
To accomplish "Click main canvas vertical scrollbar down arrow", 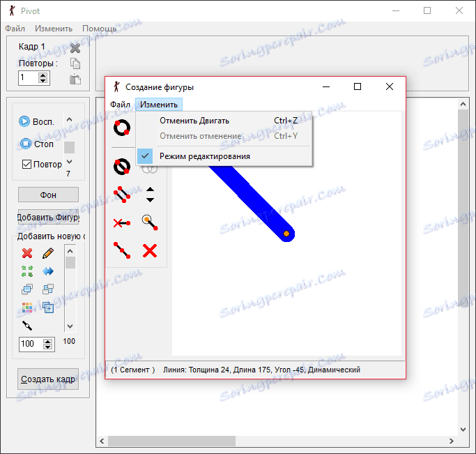I will (463, 430).
